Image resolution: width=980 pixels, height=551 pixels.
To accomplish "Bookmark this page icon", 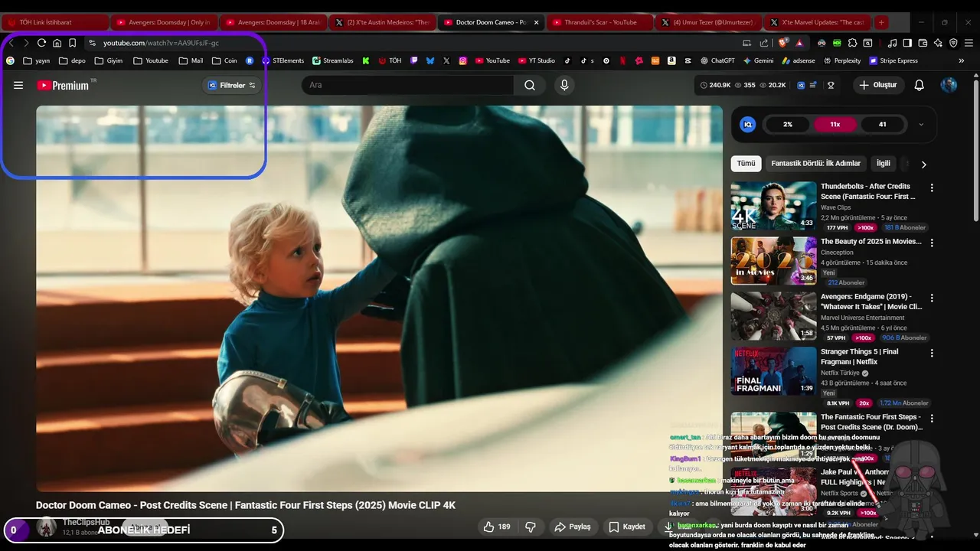I will pyautogui.click(x=72, y=43).
